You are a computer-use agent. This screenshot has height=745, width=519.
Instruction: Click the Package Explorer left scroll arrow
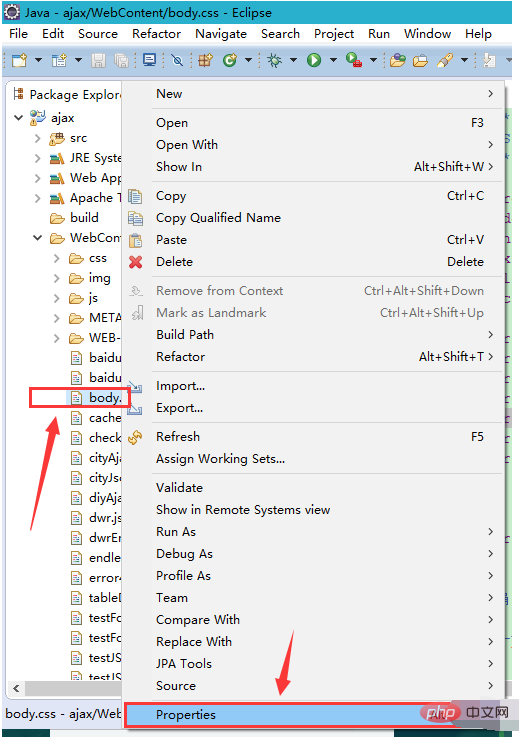[17, 688]
